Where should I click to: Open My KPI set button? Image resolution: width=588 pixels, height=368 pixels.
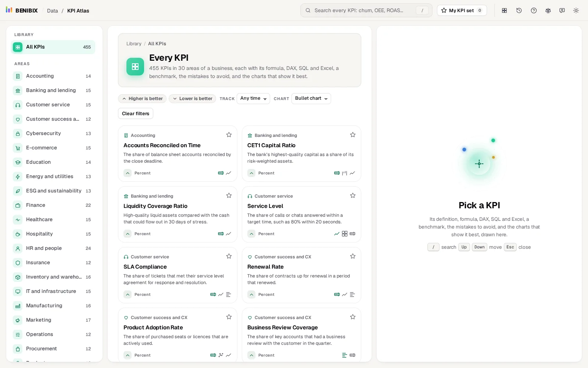[x=462, y=11]
